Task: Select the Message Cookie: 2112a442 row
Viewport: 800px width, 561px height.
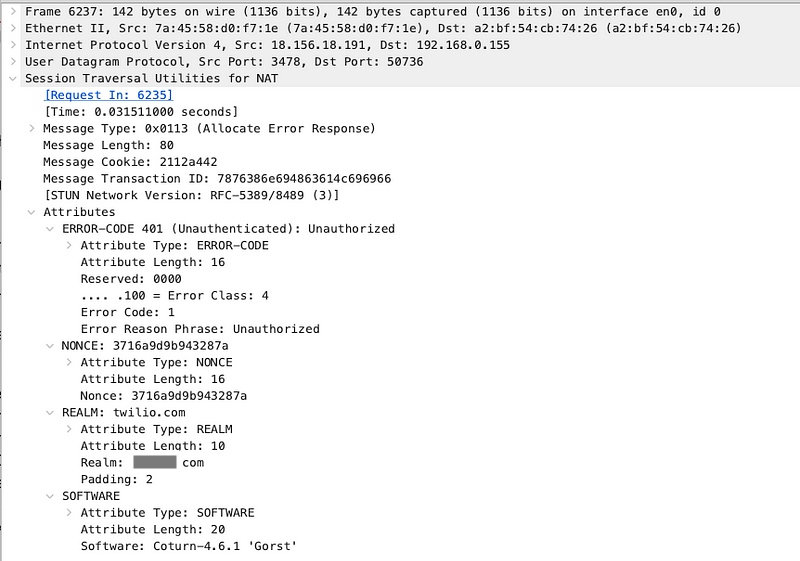Action: coord(130,162)
